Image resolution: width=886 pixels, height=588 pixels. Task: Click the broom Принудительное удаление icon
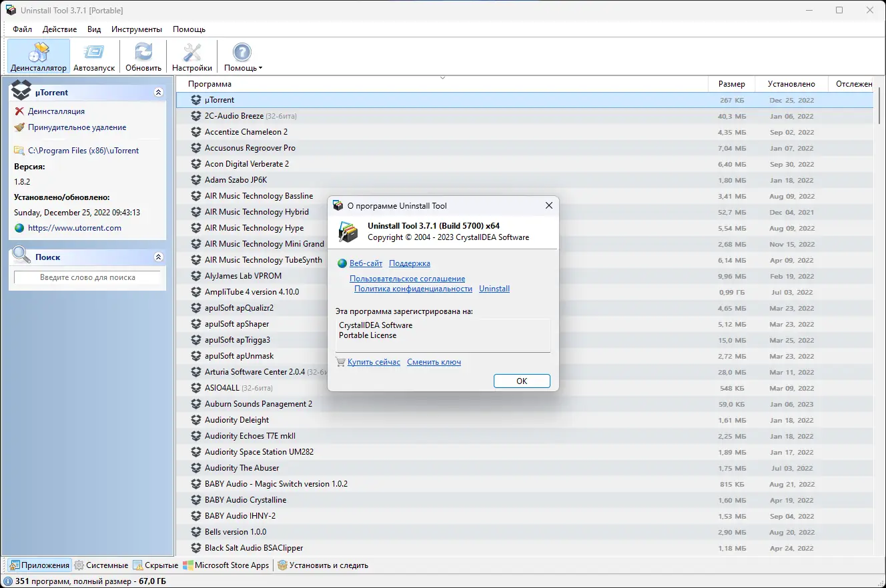(x=19, y=127)
